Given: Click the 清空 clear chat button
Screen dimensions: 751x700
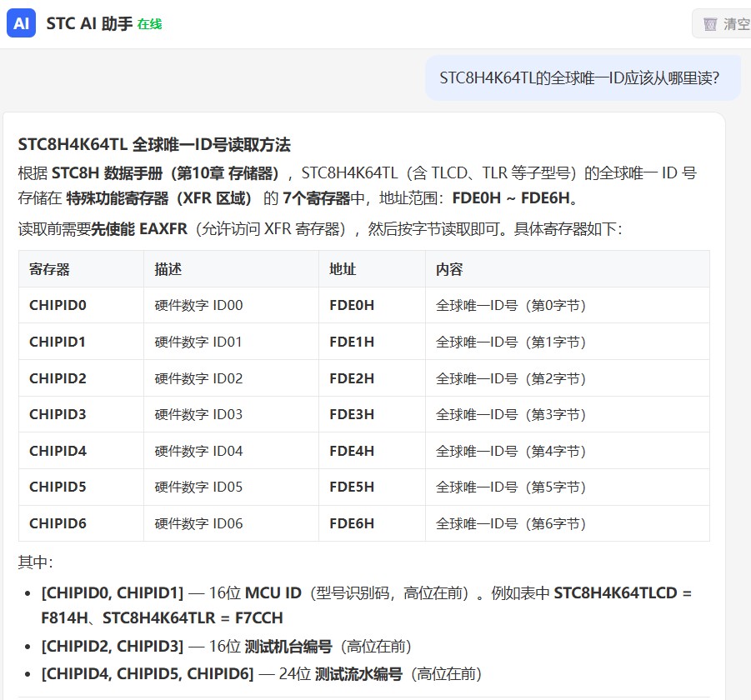Looking at the screenshot, I should pos(723,23).
